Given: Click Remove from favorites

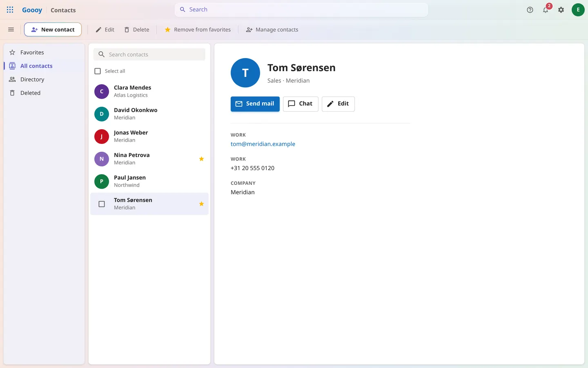Looking at the screenshot, I should click(x=198, y=29).
